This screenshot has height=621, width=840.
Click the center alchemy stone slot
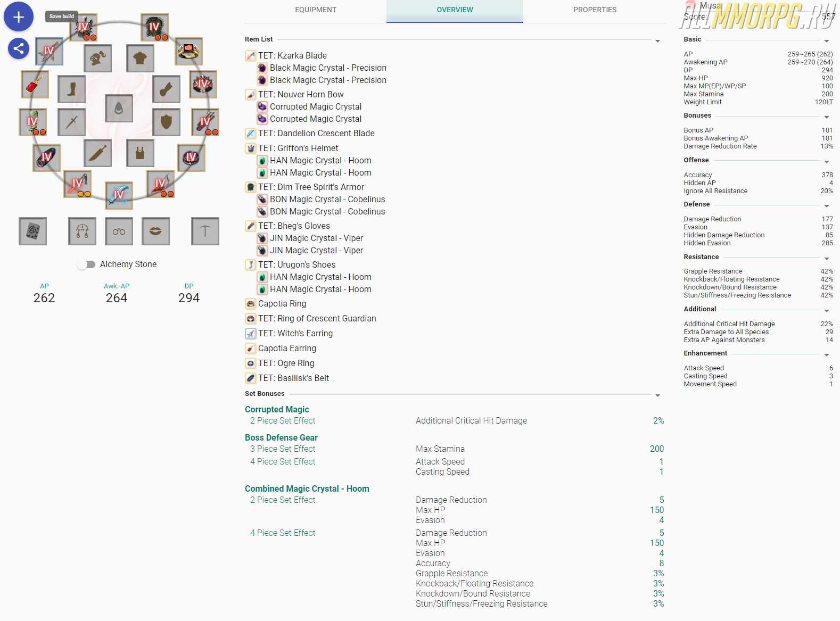(119, 109)
